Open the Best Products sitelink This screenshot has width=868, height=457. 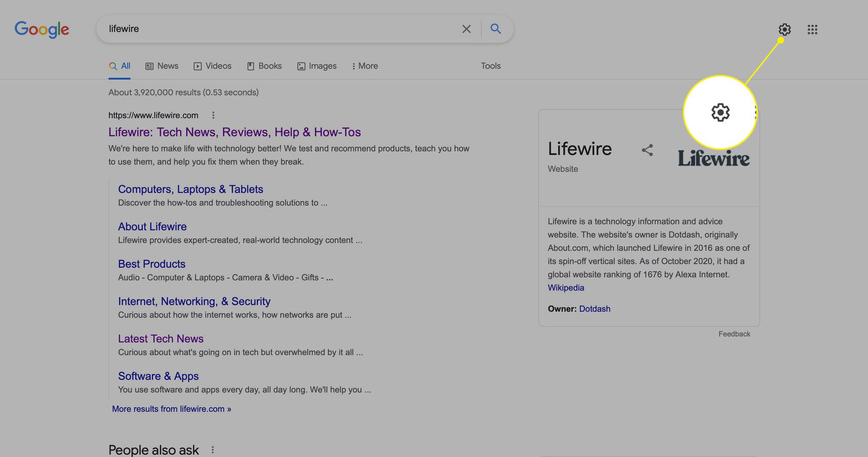[x=152, y=264]
